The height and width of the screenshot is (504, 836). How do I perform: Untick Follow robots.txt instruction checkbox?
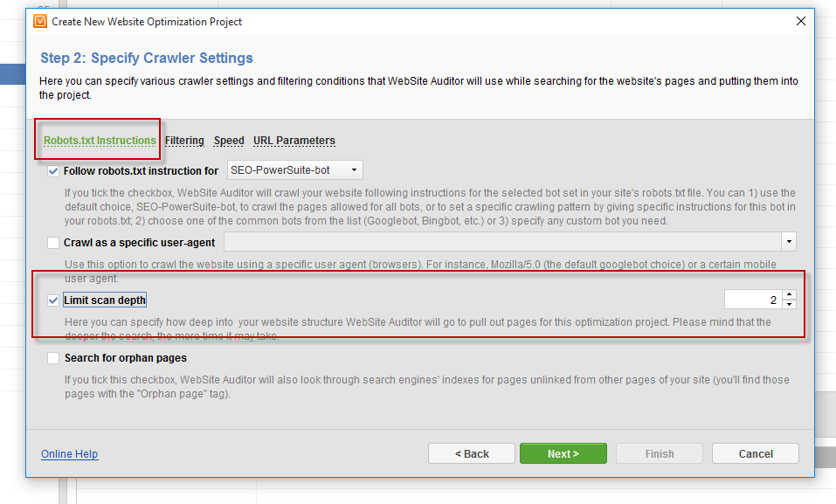coord(52,171)
